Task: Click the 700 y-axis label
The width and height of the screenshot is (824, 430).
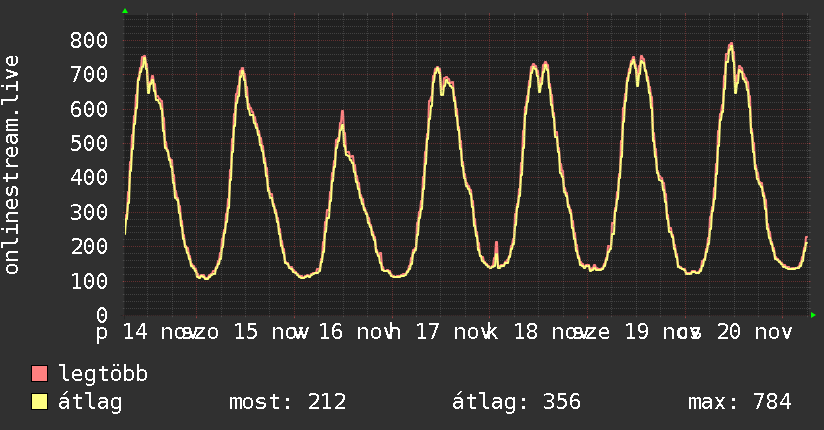Action: 89,75
